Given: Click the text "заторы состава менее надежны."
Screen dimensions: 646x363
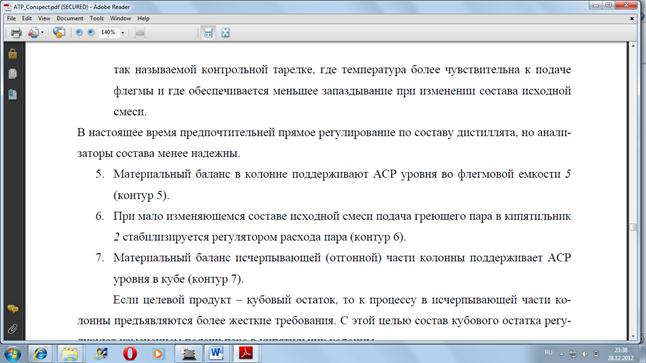Looking at the screenshot, I should [x=159, y=153].
